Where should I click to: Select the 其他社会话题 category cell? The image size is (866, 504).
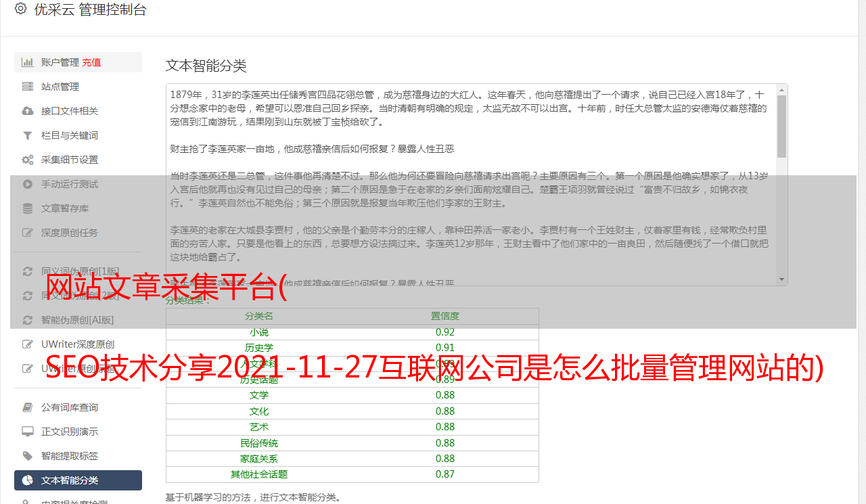[x=259, y=475]
